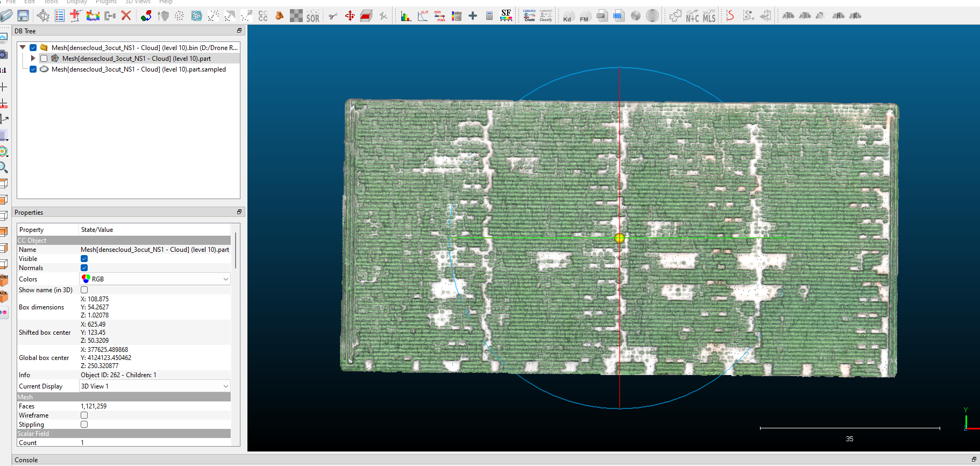The height and width of the screenshot is (466, 980).
Task: Select the scissors Segment tool
Action: point(333,16)
